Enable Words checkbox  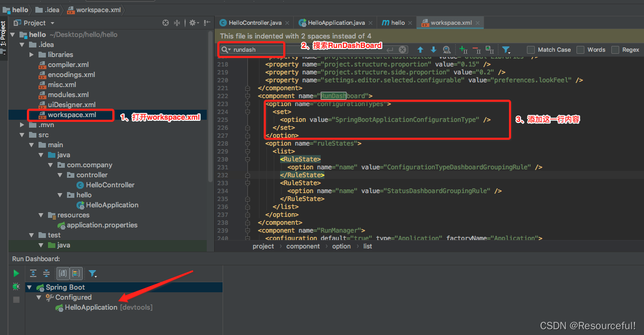click(x=580, y=50)
